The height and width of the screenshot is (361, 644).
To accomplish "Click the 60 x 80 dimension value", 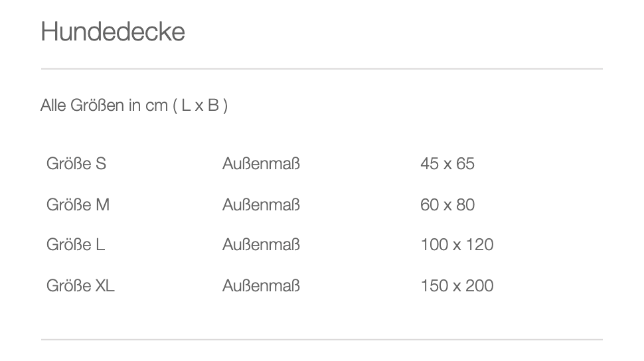I will click(x=447, y=204).
